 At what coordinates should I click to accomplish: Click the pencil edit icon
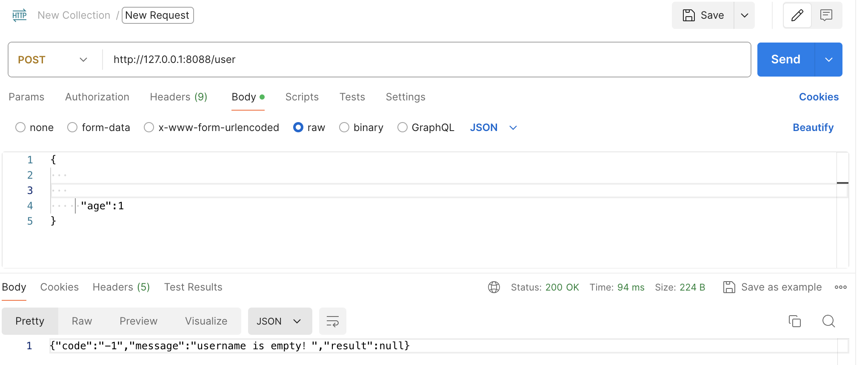(797, 15)
